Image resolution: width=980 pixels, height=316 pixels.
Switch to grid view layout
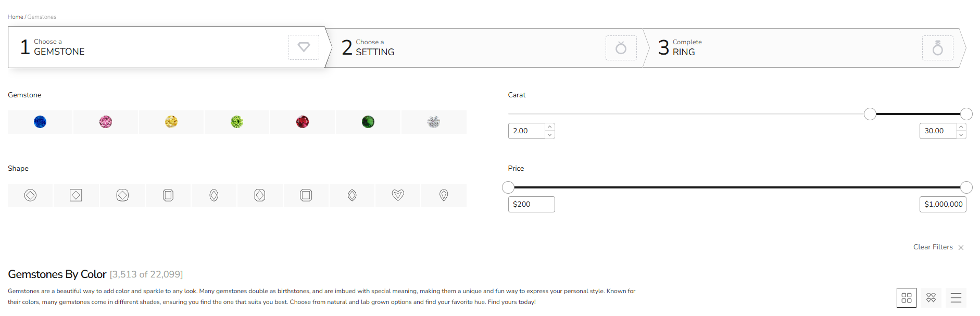point(907,298)
